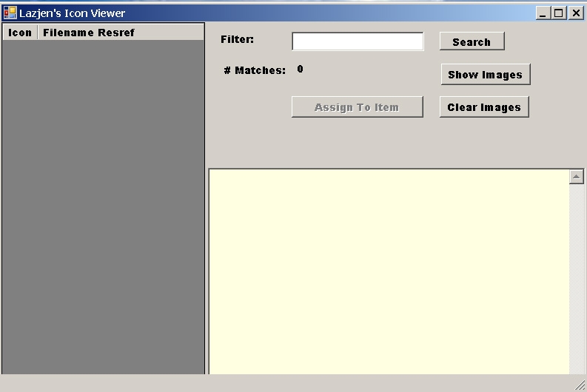Click the Assign To Item button

click(357, 107)
